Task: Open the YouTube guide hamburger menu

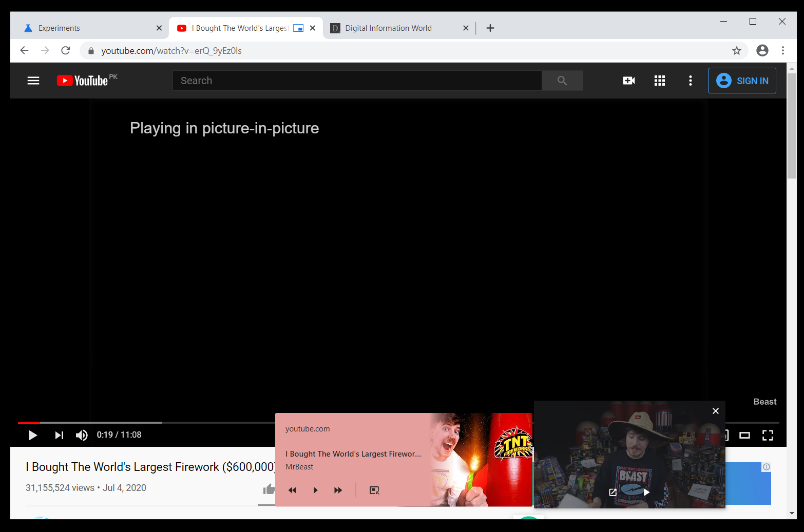Action: pyautogui.click(x=33, y=81)
